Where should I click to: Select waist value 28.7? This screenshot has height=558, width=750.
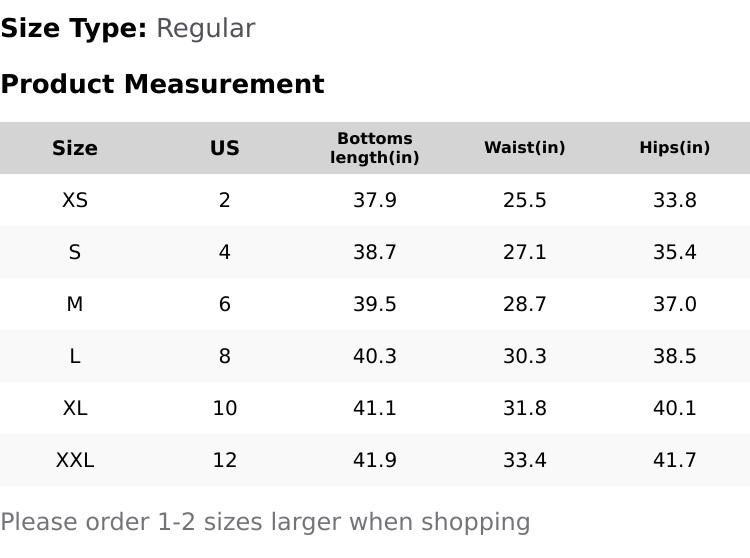(525, 304)
